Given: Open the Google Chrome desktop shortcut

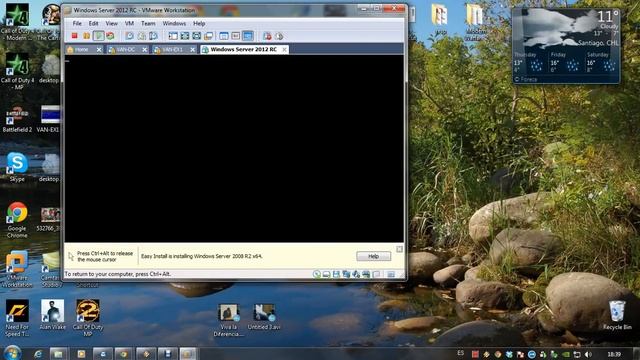Looking at the screenshot, I should click(17, 220).
